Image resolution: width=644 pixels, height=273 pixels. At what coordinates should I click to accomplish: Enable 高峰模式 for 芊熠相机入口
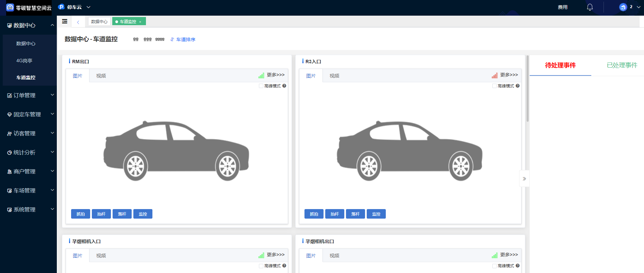point(261,266)
